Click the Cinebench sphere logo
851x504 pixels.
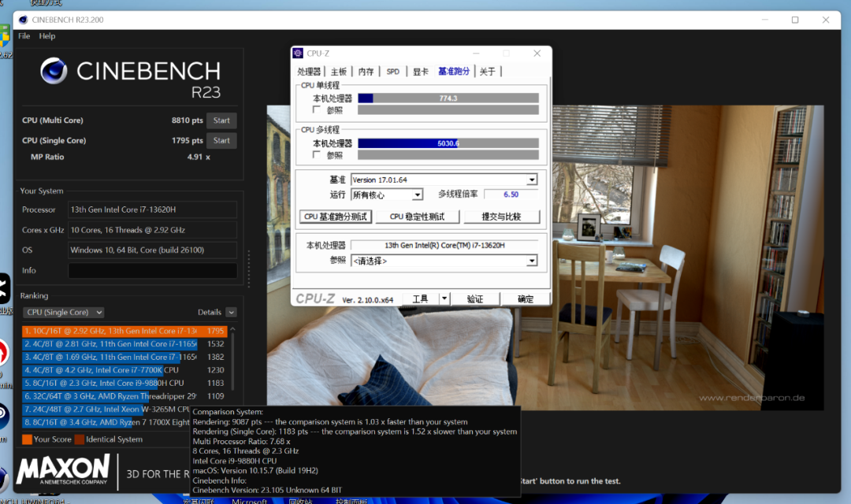click(x=54, y=71)
